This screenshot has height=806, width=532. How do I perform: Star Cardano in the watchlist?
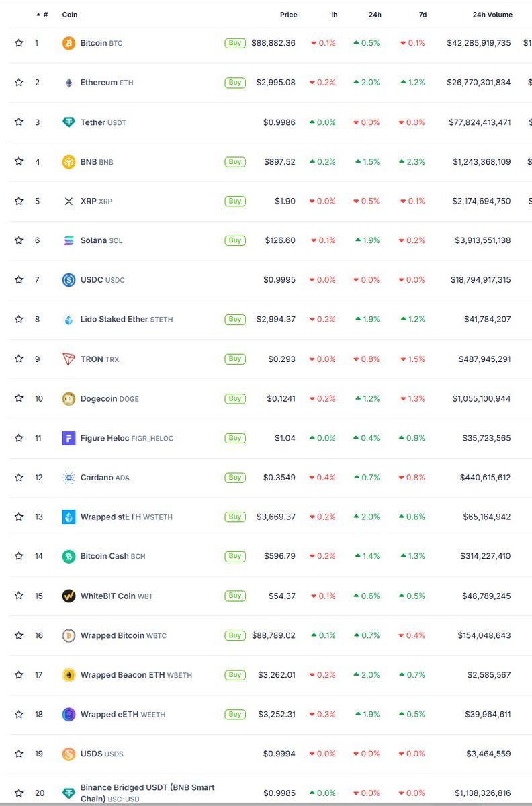click(x=19, y=478)
